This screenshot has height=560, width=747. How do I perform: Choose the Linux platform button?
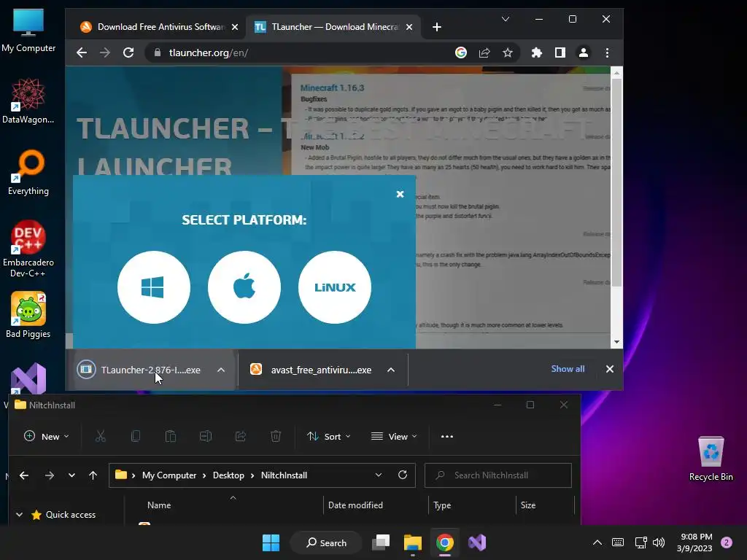(x=334, y=287)
